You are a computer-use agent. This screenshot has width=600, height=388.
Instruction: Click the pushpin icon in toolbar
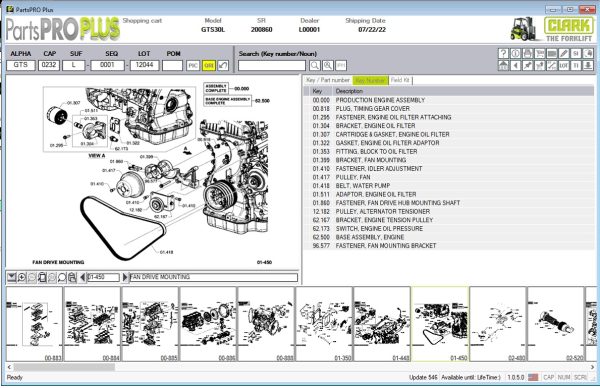(x=527, y=65)
